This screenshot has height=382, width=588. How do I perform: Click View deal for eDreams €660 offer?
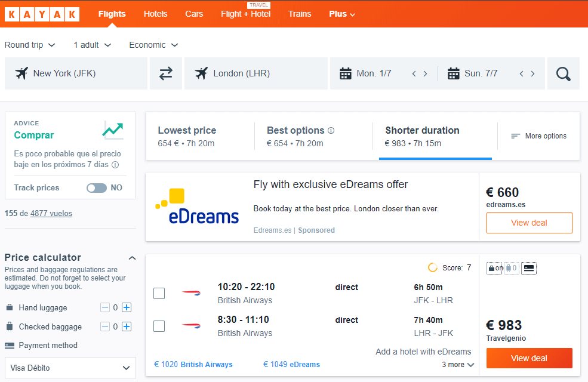[529, 223]
